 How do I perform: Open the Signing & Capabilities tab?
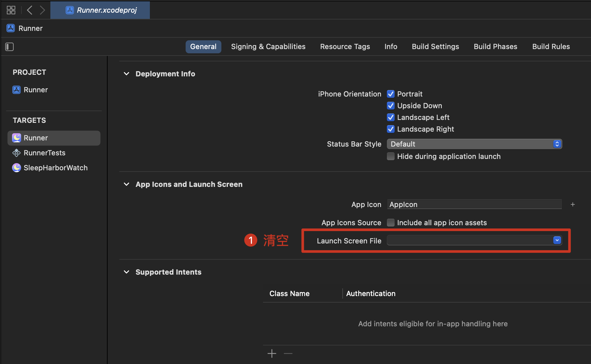click(268, 46)
